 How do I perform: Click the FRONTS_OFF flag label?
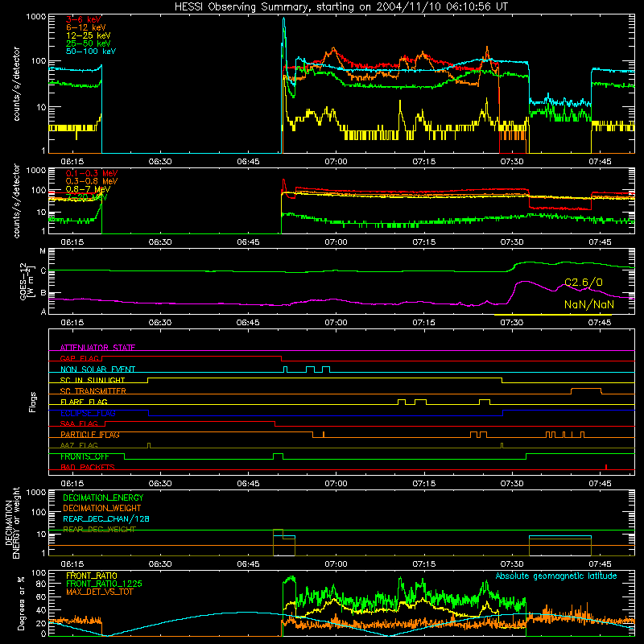tap(85, 456)
